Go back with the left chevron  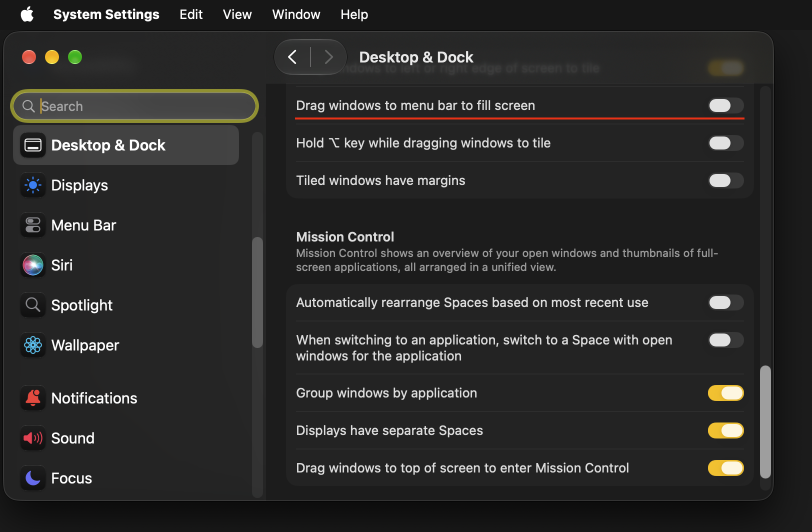[x=292, y=57]
